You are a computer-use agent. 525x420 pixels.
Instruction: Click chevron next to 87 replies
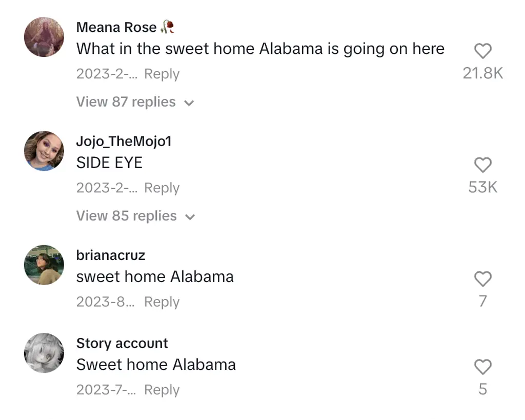[x=189, y=103]
